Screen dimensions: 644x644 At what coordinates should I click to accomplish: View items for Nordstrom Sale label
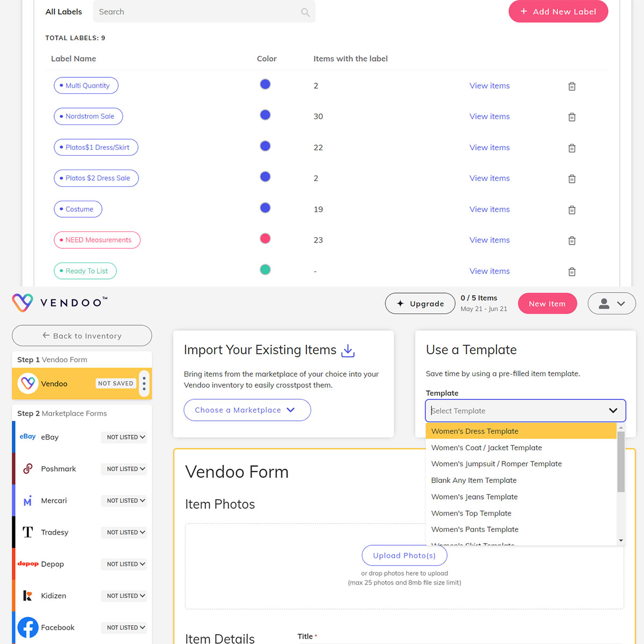click(489, 116)
